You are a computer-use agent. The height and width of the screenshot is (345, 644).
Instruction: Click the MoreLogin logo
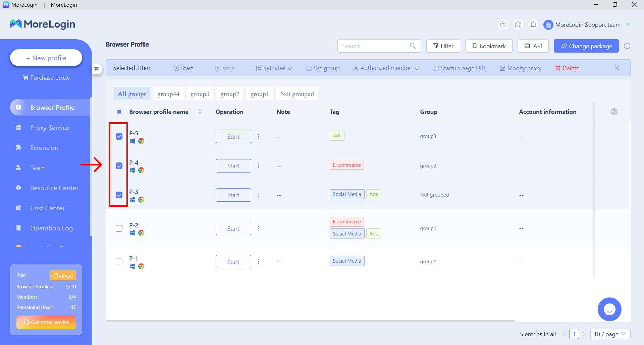click(42, 24)
